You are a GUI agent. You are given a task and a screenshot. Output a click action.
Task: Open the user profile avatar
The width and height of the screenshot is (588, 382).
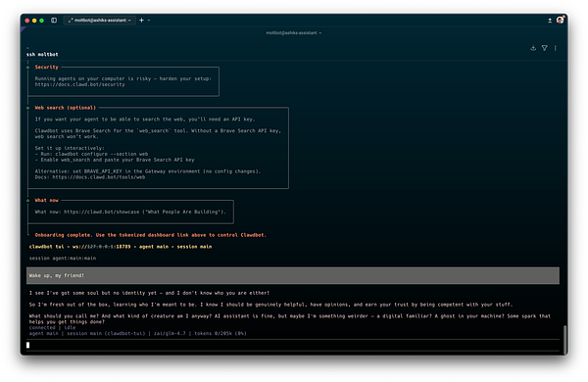pos(560,20)
